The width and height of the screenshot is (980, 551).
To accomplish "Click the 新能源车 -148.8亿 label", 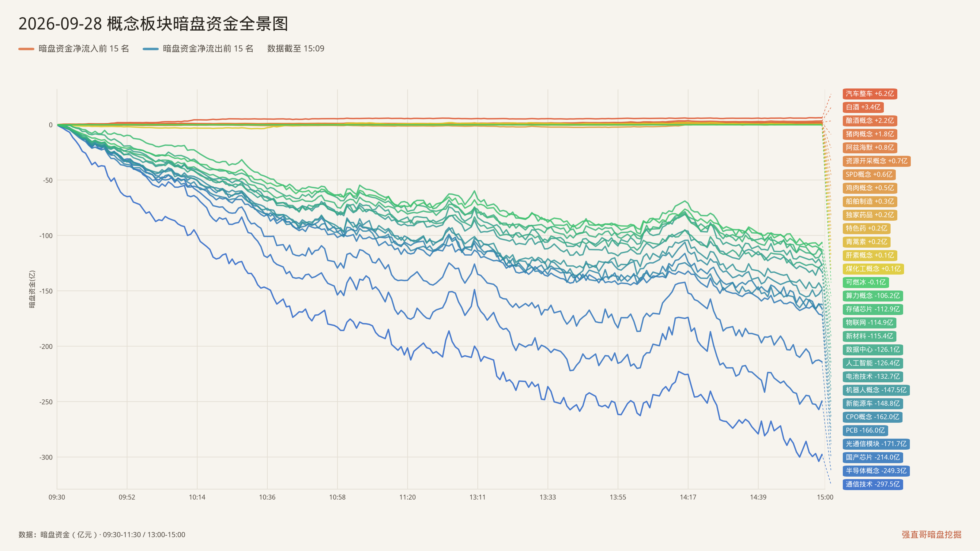I will click(x=873, y=403).
